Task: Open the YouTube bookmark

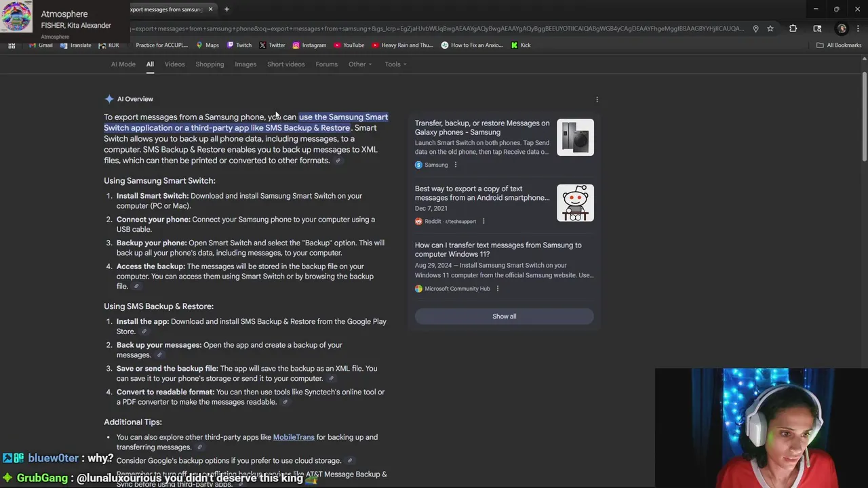Action: click(349, 45)
